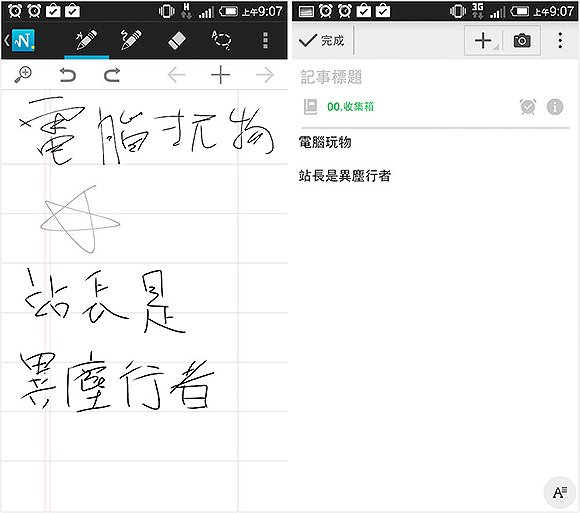Screen dimensions: 580x513
Task: Activate the lasso selection tool
Action: 221,40
